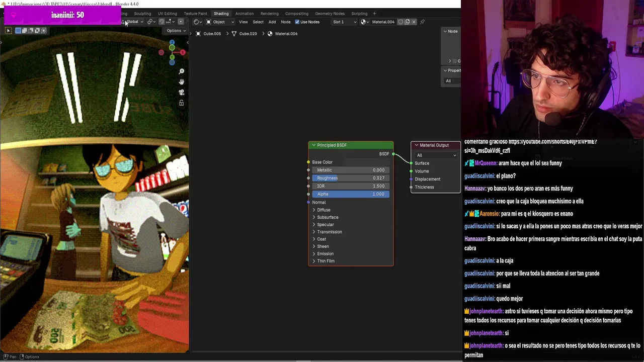Open the snapping options dropdown
The image size is (644, 362).
(x=170, y=22)
